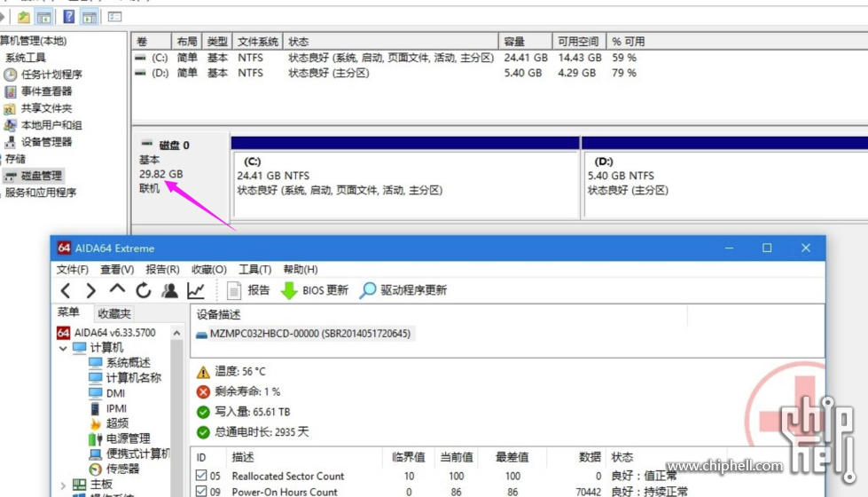The image size is (868, 497).
Task: Expand the 主板 tree node
Action: (63, 485)
